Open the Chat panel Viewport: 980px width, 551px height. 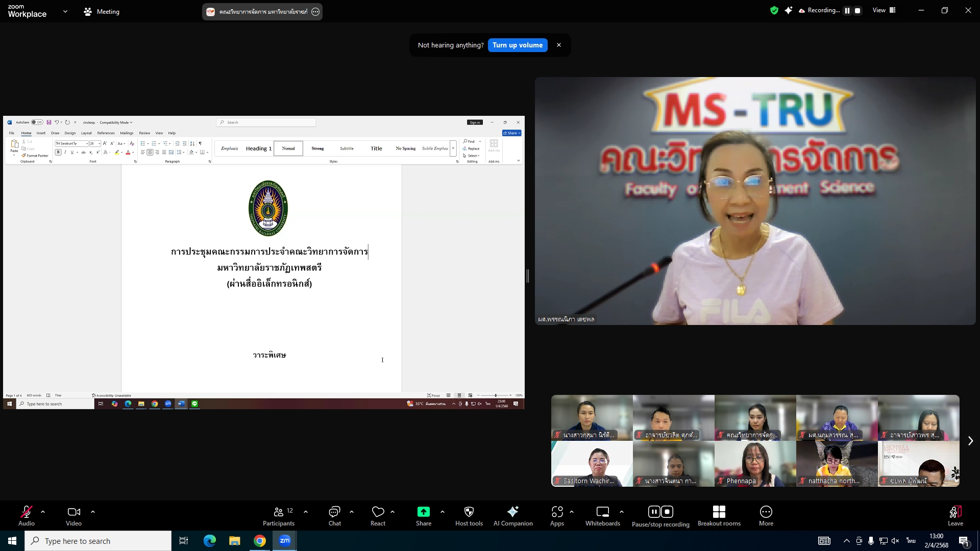pos(334,516)
